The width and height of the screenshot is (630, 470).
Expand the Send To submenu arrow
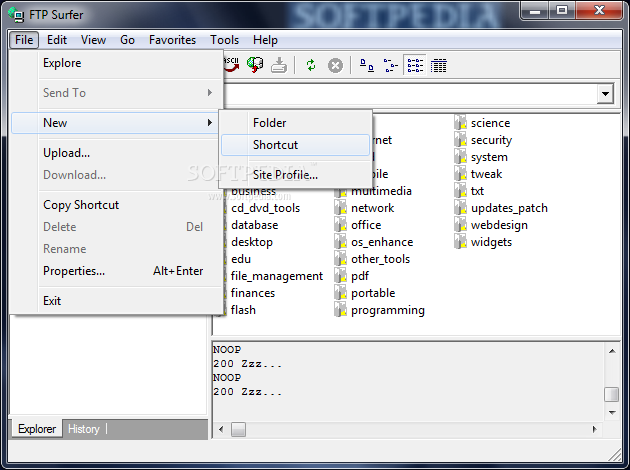tap(210, 93)
